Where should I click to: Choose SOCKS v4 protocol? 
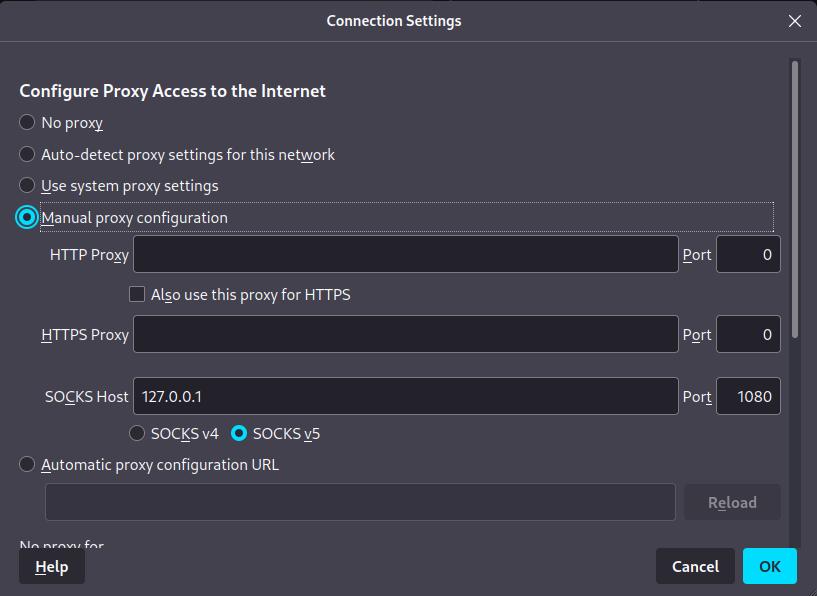click(137, 433)
